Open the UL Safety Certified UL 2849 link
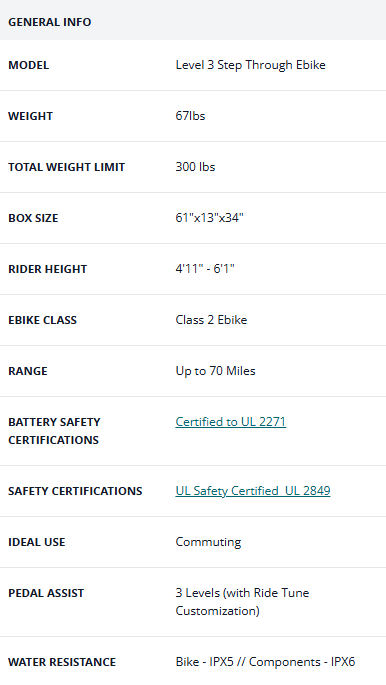The height and width of the screenshot is (685, 386). pyautogui.click(x=253, y=491)
